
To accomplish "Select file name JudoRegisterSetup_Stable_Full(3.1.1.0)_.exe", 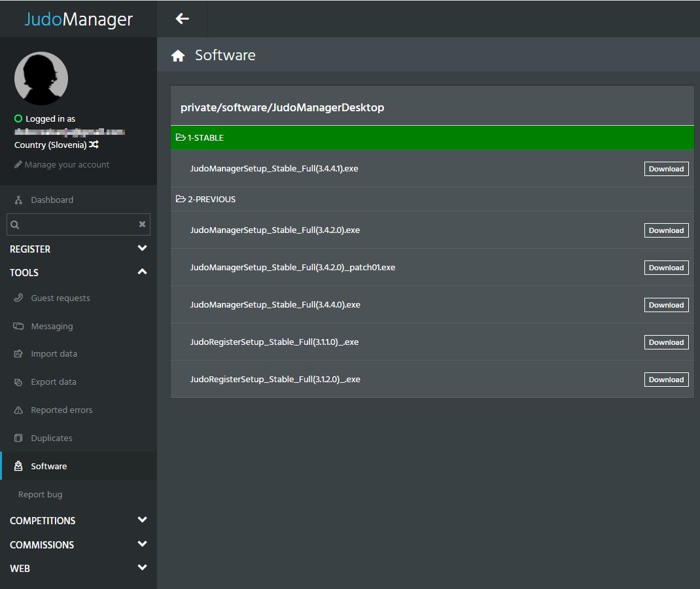I will pyautogui.click(x=275, y=342).
